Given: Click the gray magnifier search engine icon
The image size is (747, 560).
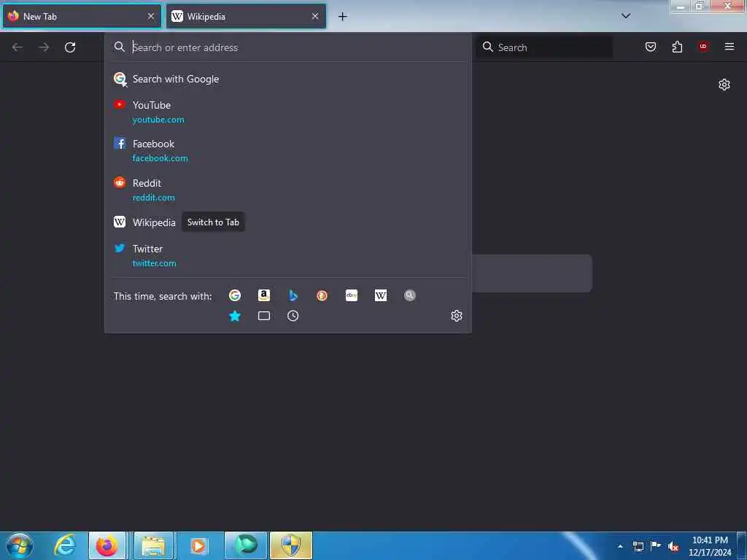Looking at the screenshot, I should click(x=410, y=296).
